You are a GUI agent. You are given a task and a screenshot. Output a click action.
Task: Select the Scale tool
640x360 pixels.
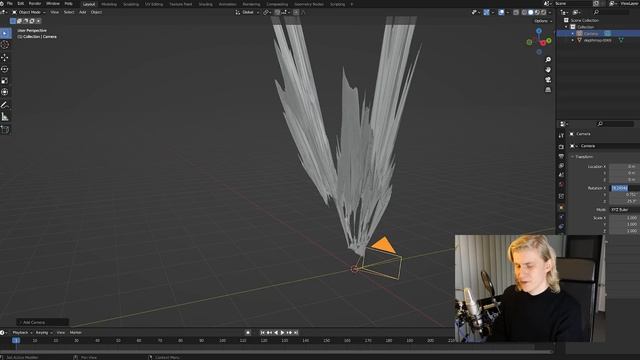5,81
